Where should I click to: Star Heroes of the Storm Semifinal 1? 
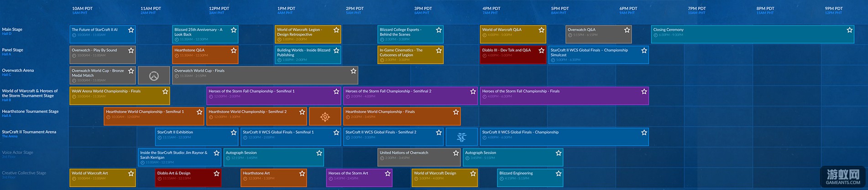pyautogui.click(x=336, y=92)
